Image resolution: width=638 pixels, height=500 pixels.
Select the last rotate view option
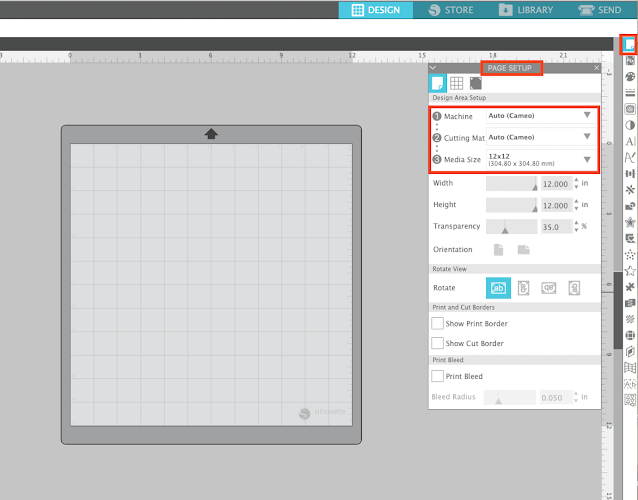(x=574, y=288)
